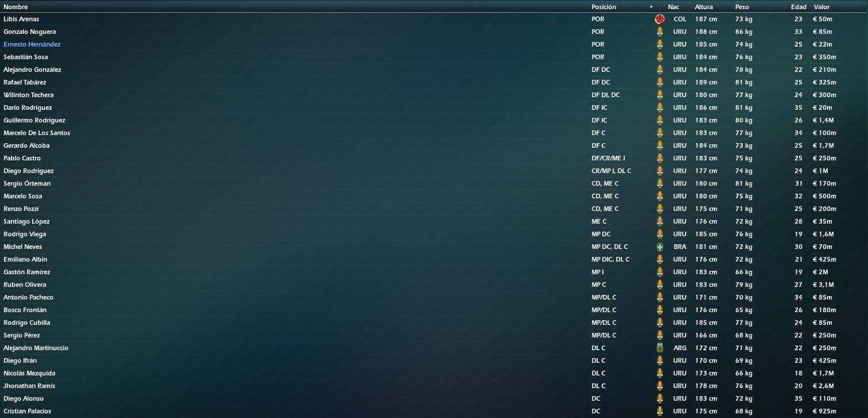868x418 pixels.
Task: Toggle sort arrow beside Posición header
Action: [651, 7]
